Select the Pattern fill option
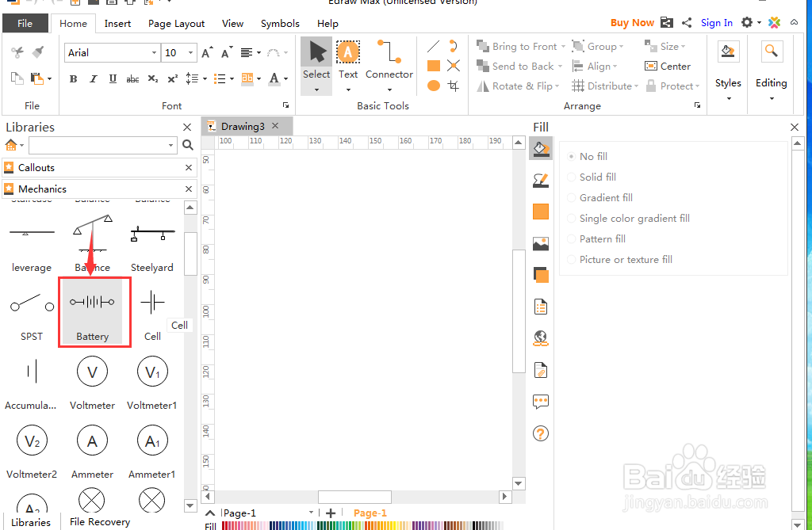Viewport: 812px width, 530px height. [x=596, y=239]
